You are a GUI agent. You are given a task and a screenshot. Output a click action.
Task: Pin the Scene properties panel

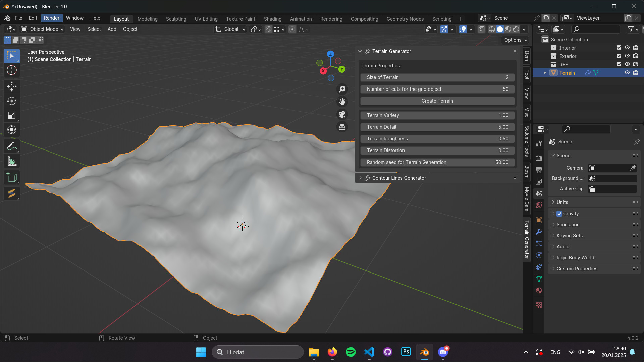pos(636,142)
